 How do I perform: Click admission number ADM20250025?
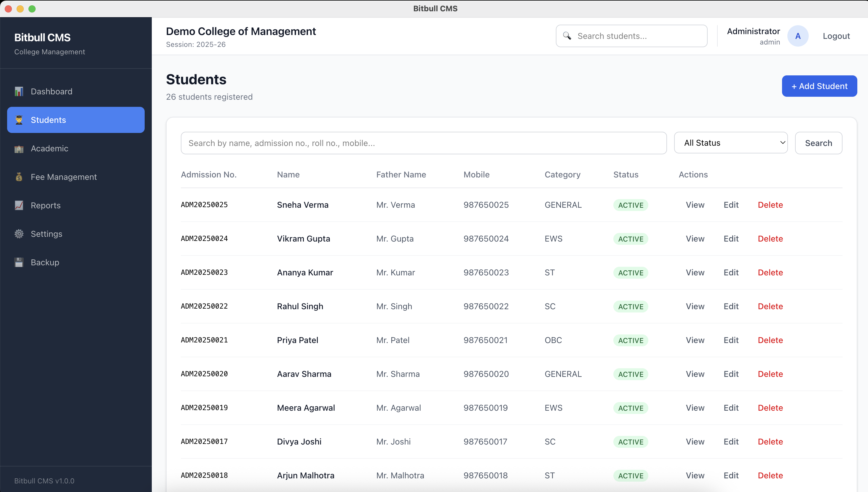coord(204,205)
